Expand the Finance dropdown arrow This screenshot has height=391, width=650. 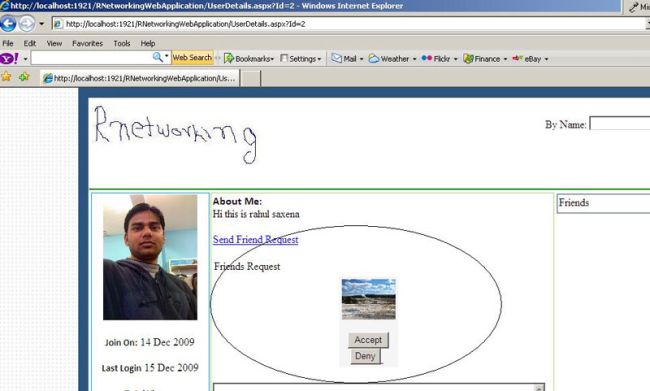pos(505,59)
